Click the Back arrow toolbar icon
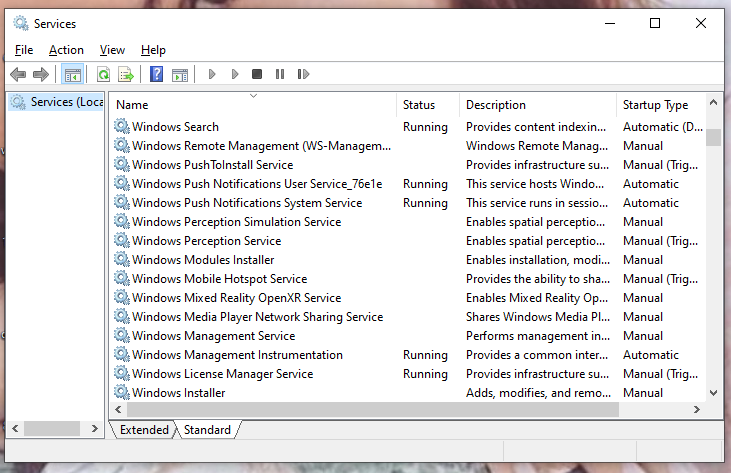Image resolution: width=731 pixels, height=473 pixels. point(18,74)
